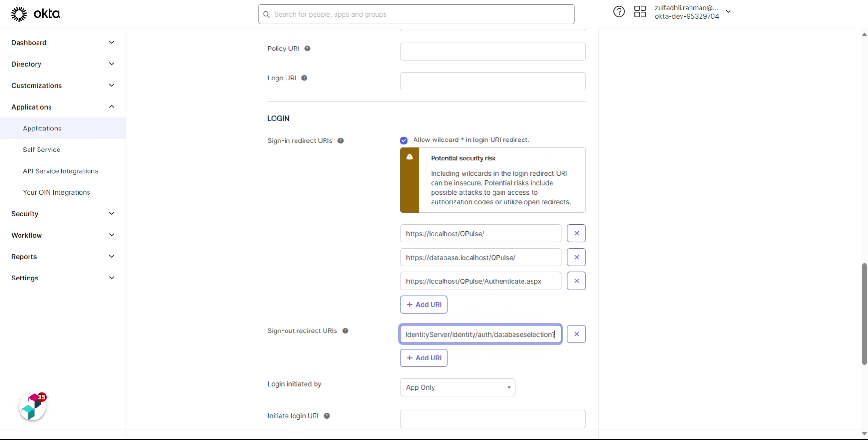
Task: Click the Okta logo
Action: [x=36, y=14]
